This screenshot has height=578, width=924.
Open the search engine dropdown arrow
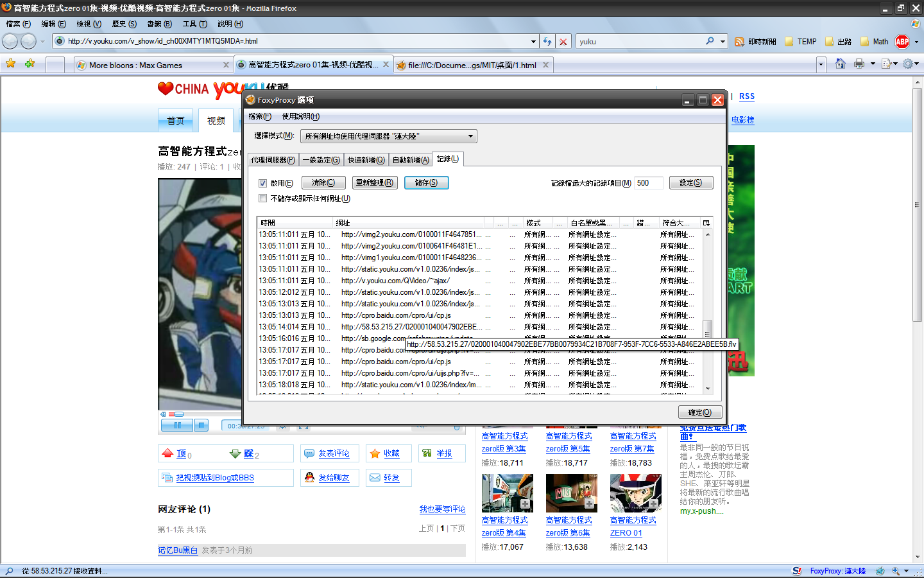[x=723, y=42]
